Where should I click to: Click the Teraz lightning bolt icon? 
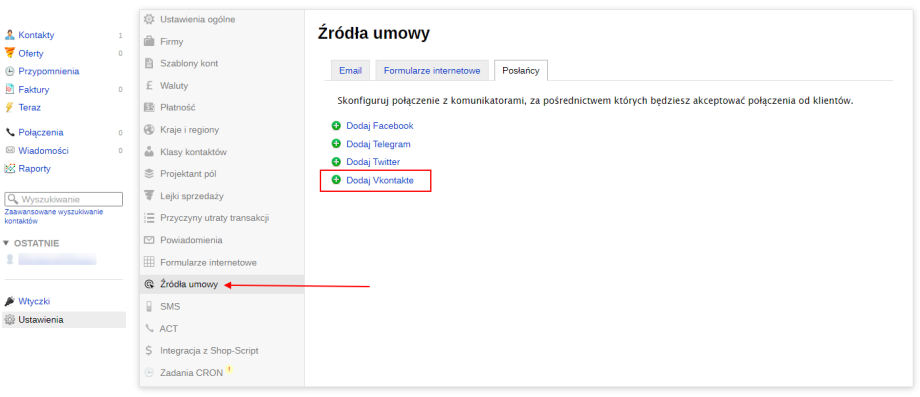(9, 108)
